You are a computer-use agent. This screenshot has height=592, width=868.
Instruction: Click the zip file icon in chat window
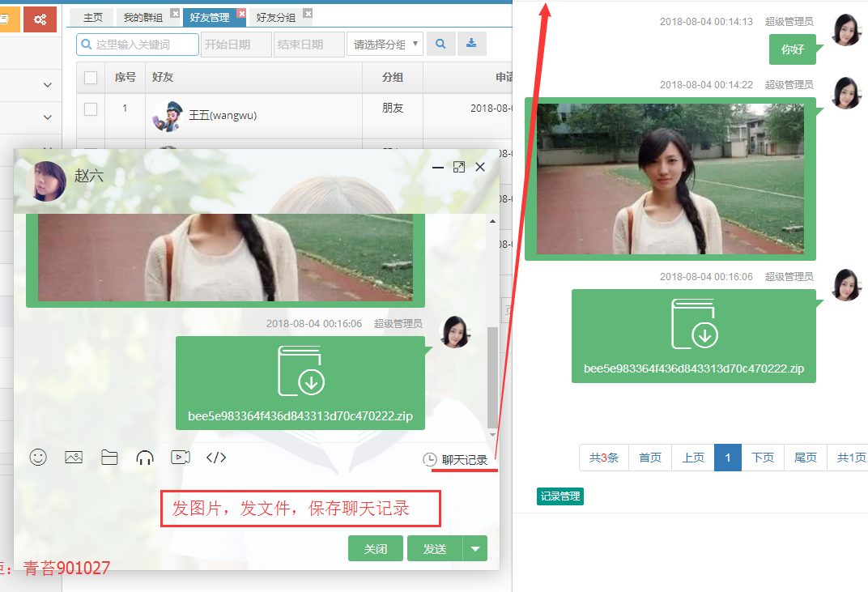pos(301,371)
